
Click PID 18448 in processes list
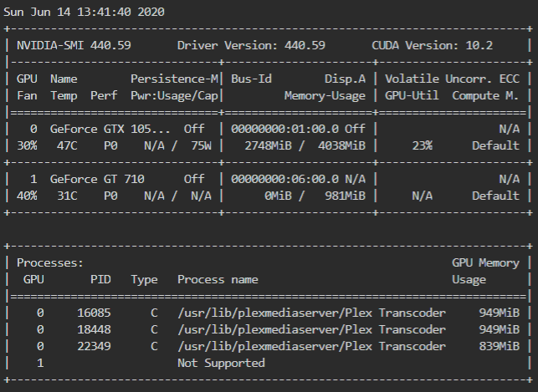click(94, 330)
